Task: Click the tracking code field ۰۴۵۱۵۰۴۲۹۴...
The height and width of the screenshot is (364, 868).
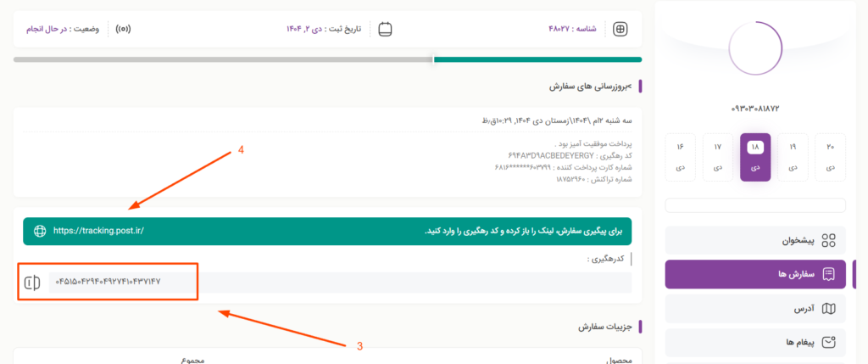Action: pos(340,283)
